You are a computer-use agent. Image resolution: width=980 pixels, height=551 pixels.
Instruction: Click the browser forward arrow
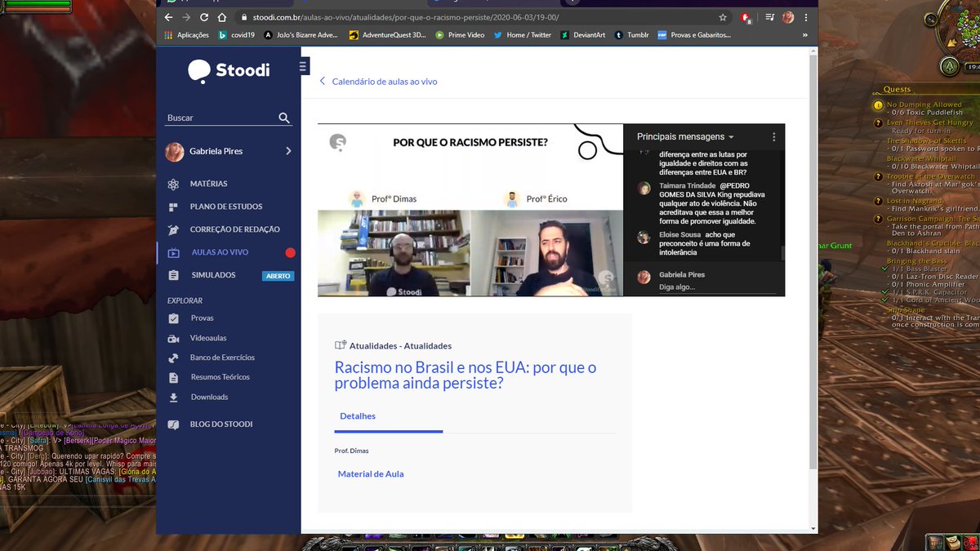pos(186,17)
